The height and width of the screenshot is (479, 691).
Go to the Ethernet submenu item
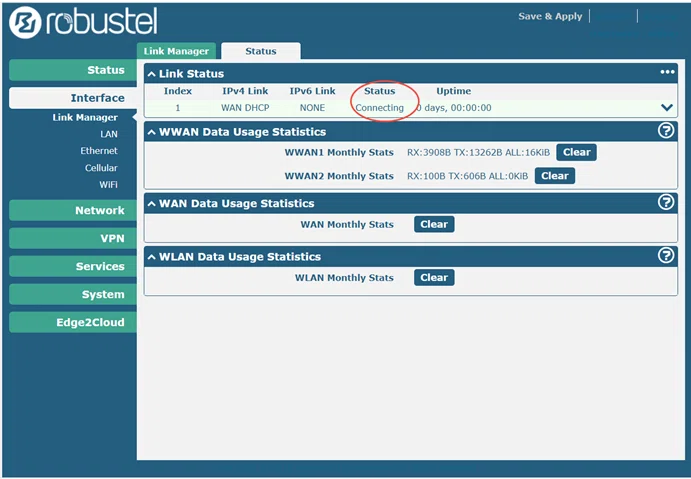point(99,151)
